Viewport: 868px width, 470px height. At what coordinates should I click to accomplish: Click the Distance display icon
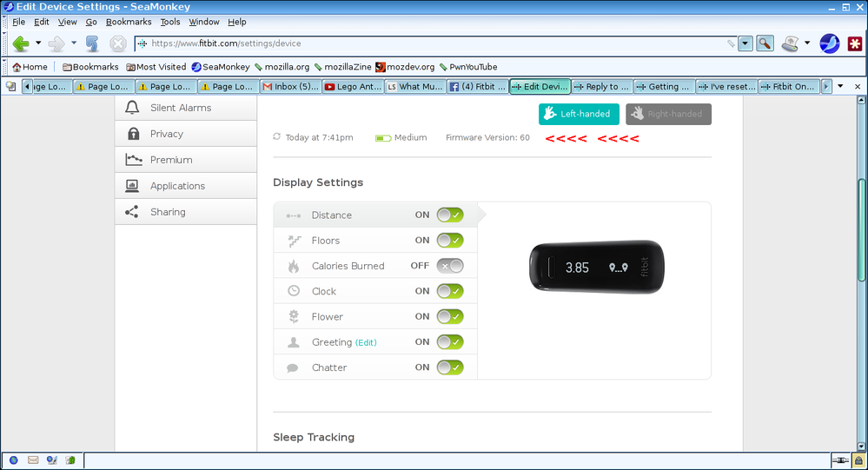tap(294, 215)
